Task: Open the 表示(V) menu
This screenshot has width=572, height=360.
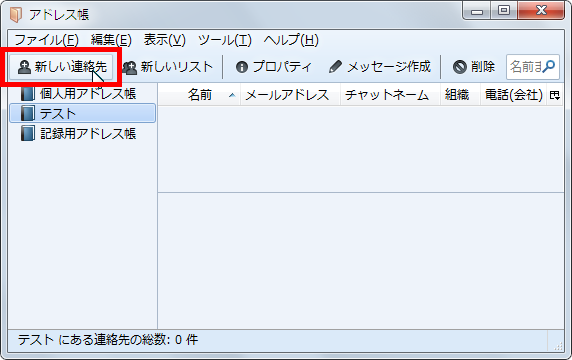Action: pos(165,40)
